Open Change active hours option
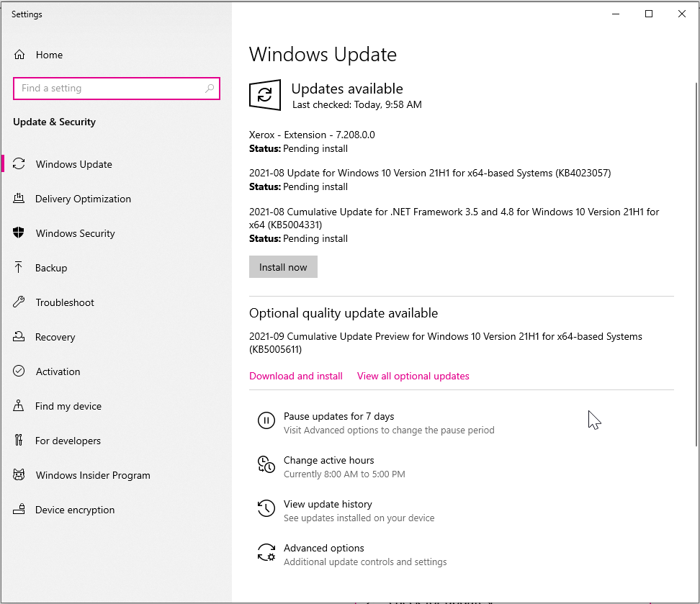This screenshot has width=700, height=604. pos(328,460)
